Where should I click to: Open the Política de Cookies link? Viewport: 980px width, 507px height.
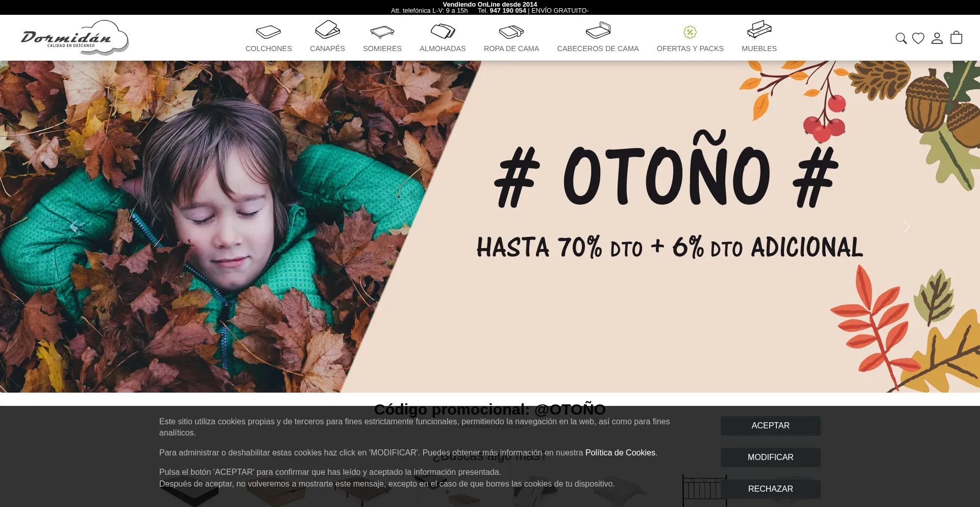(620, 453)
